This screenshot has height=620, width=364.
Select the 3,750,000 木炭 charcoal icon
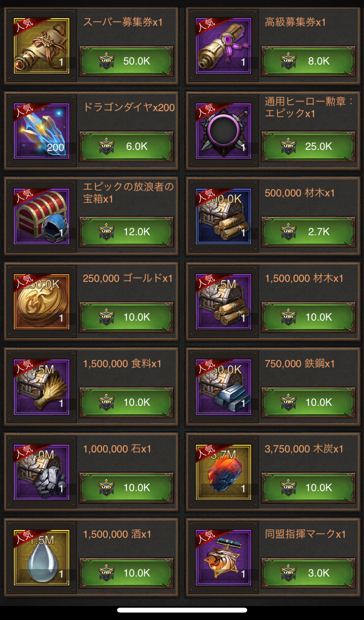click(223, 472)
